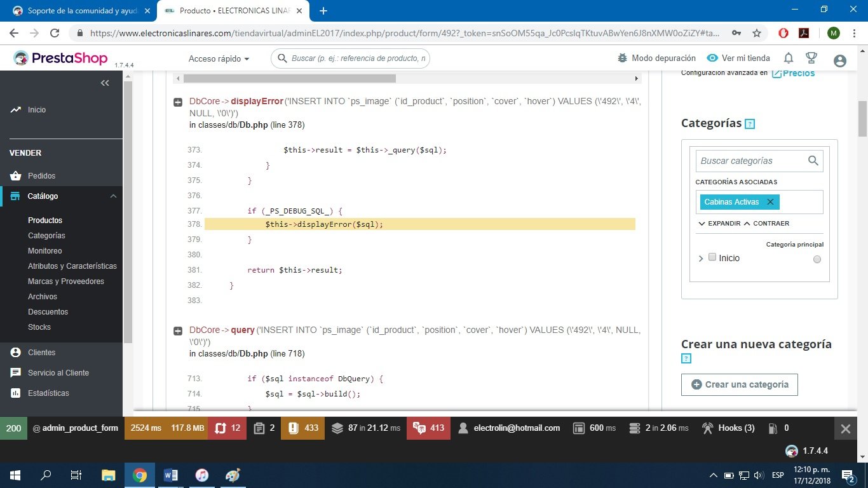Bookmark this page with the star icon
Viewport: 868px width, 488px height.
point(756,33)
